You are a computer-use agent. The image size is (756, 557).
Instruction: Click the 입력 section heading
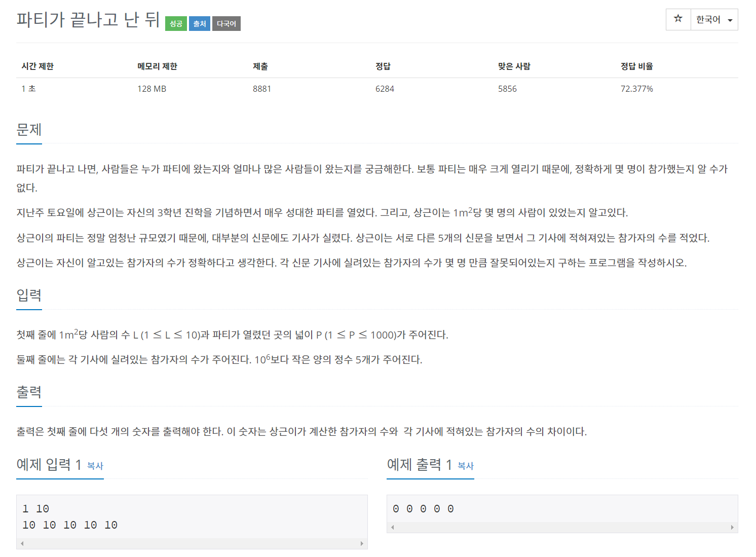[x=29, y=295]
